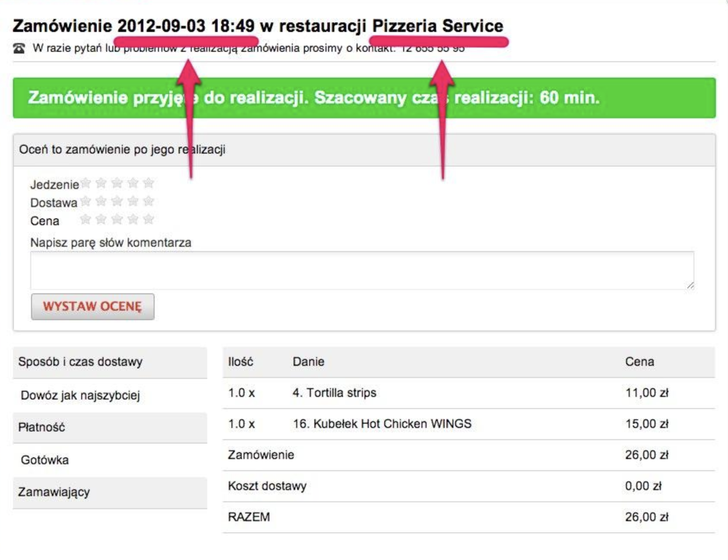Click the WYSTAW OCENĘ button
This screenshot has width=728, height=560.
pos(92,307)
